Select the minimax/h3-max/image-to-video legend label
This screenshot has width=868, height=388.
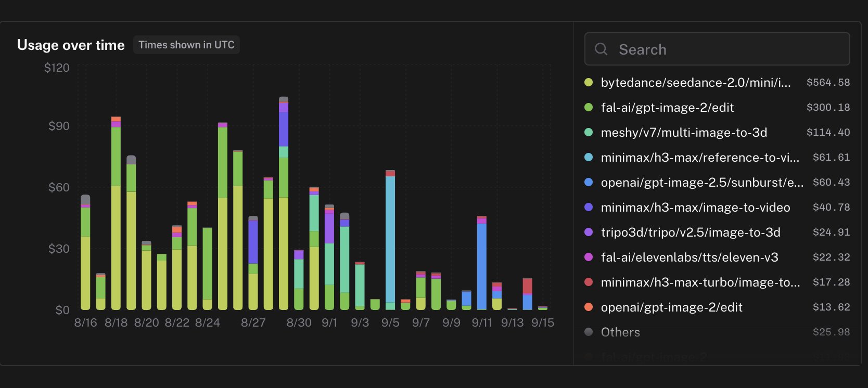tap(695, 207)
